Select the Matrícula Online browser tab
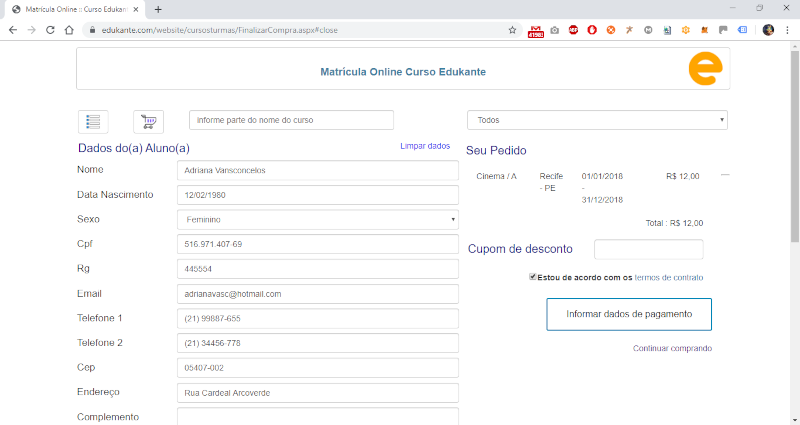 click(x=76, y=9)
